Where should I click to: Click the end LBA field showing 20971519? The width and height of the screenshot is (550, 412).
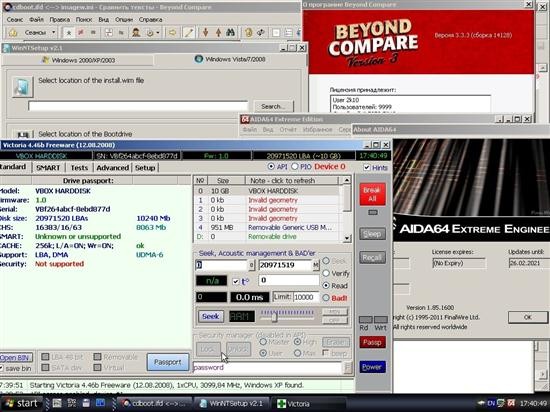pyautogui.click(x=285, y=265)
